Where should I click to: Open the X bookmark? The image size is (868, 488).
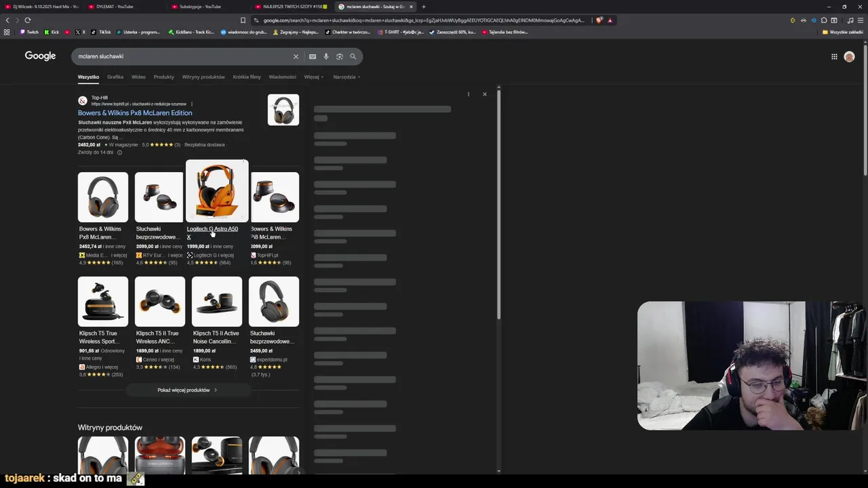pos(80,32)
